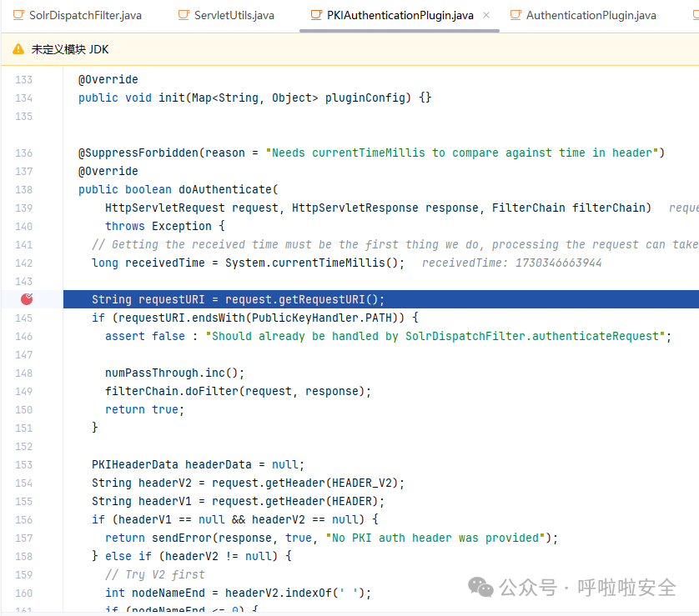Click the AuthenticationPlugin.java file icon

[515, 15]
